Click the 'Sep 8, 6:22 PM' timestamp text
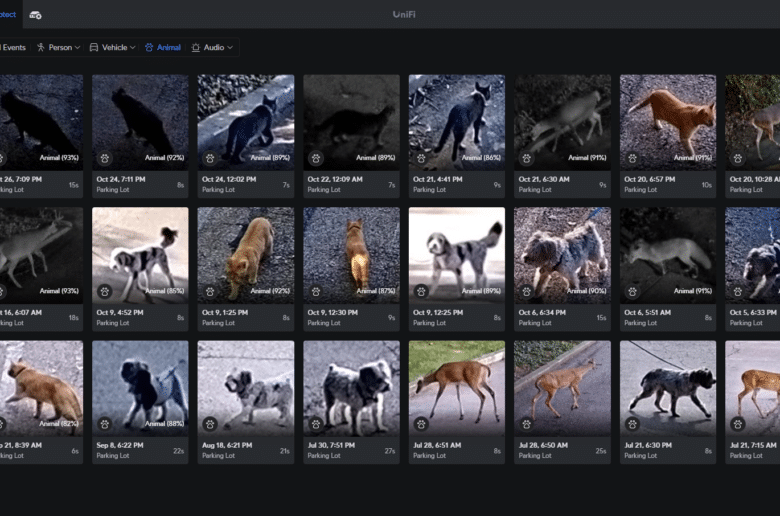This screenshot has width=780, height=516. [119, 445]
